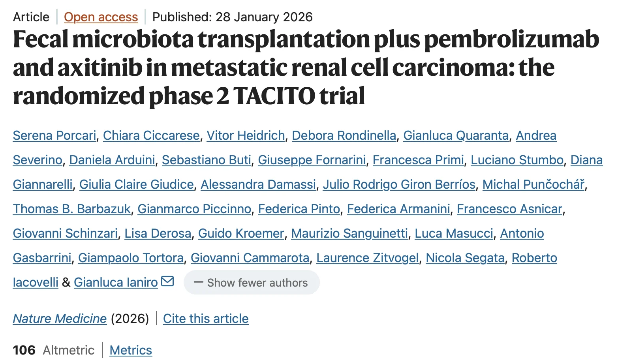Open Gianluca Ianiro's author page
Image resolution: width=631 pixels, height=364 pixels.
pyautogui.click(x=115, y=282)
